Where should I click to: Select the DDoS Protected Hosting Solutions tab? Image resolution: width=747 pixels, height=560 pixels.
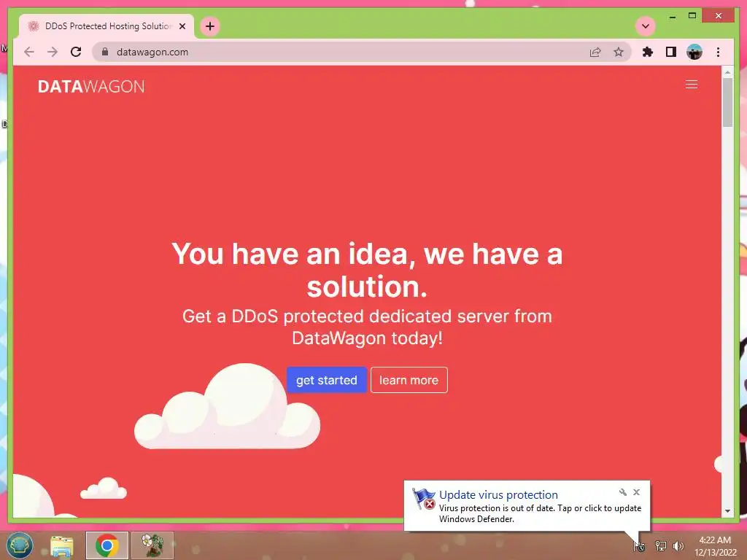point(107,26)
